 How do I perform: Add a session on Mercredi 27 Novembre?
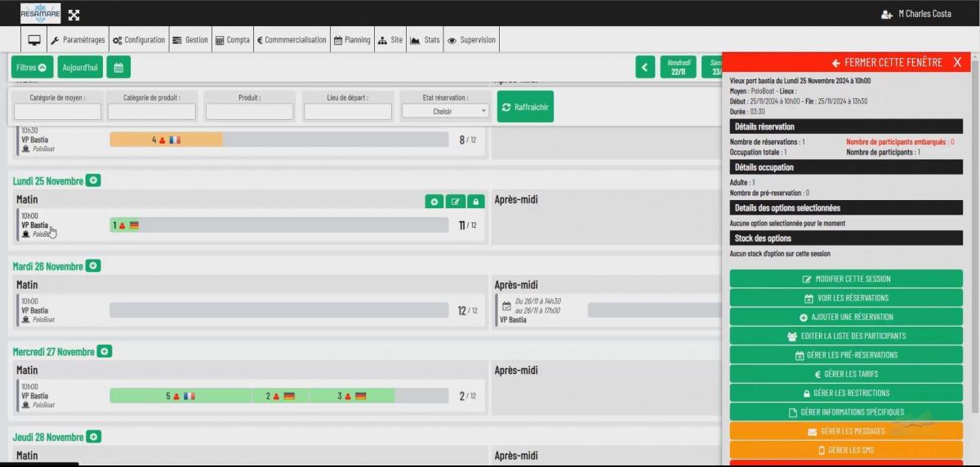point(104,351)
